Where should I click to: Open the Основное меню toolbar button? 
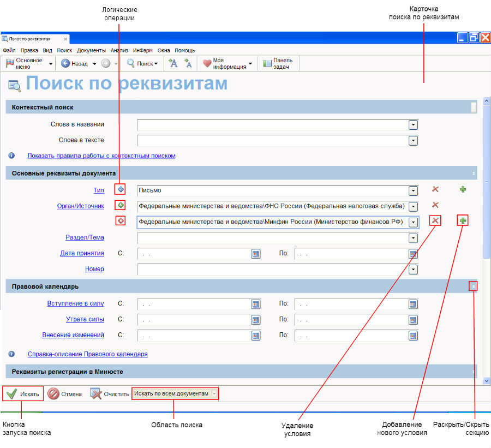[x=29, y=64]
